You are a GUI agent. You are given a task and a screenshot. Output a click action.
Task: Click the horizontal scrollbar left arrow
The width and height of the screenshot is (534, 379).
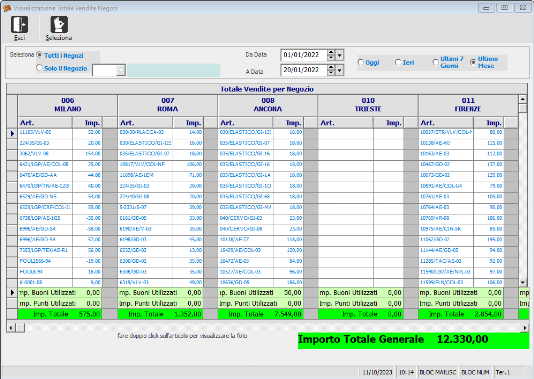pyautogui.click(x=11, y=328)
